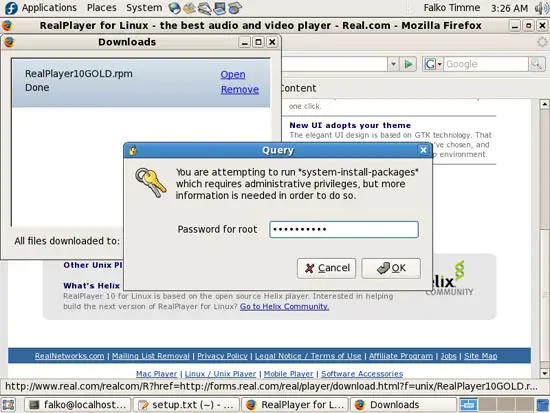The height and width of the screenshot is (413, 550).
Task: Click the Google search input field
Action: pyautogui.click(x=485, y=64)
